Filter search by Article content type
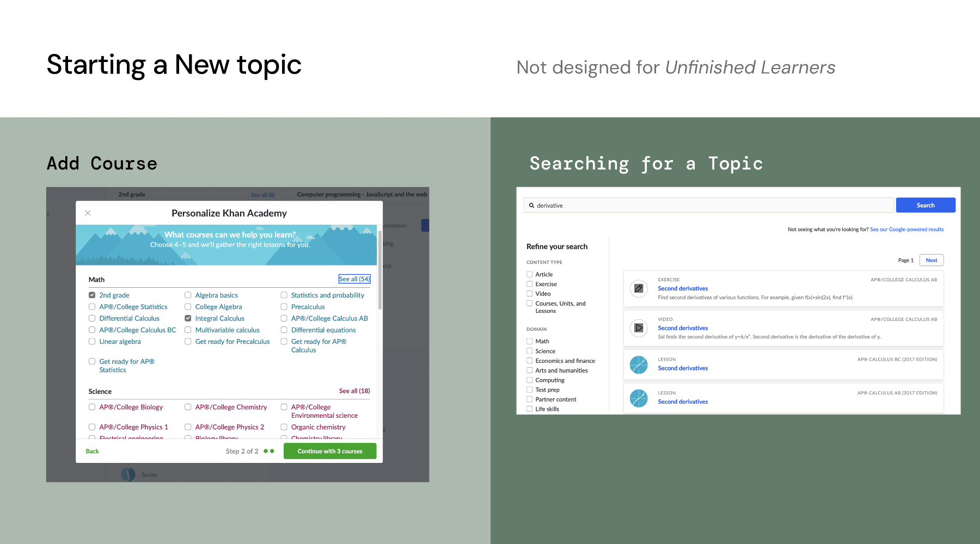This screenshot has height=544, width=980. (x=529, y=274)
